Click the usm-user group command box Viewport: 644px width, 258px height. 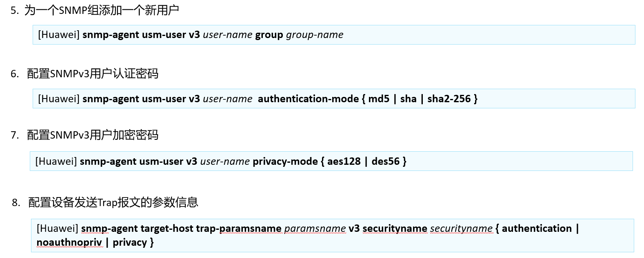click(x=334, y=35)
